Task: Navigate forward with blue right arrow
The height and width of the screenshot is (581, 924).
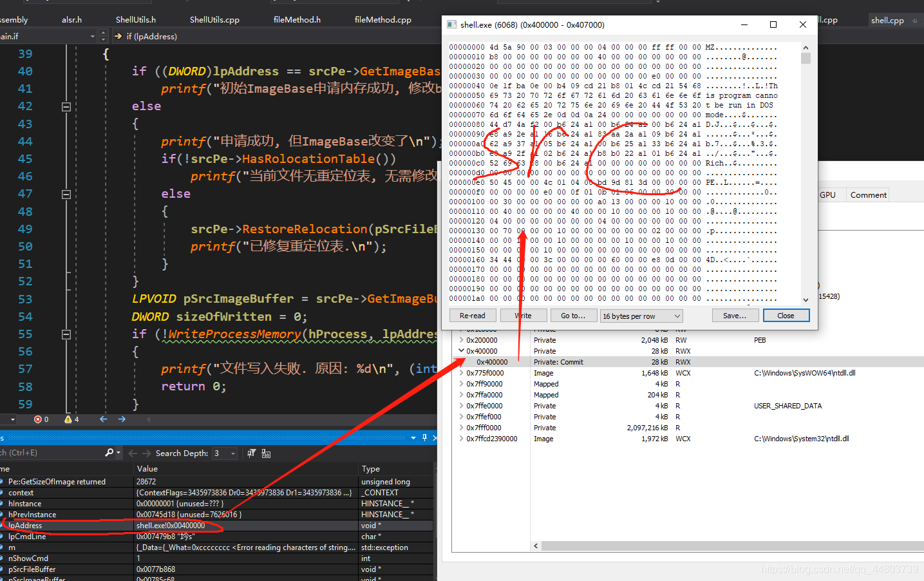Action: coord(122,419)
